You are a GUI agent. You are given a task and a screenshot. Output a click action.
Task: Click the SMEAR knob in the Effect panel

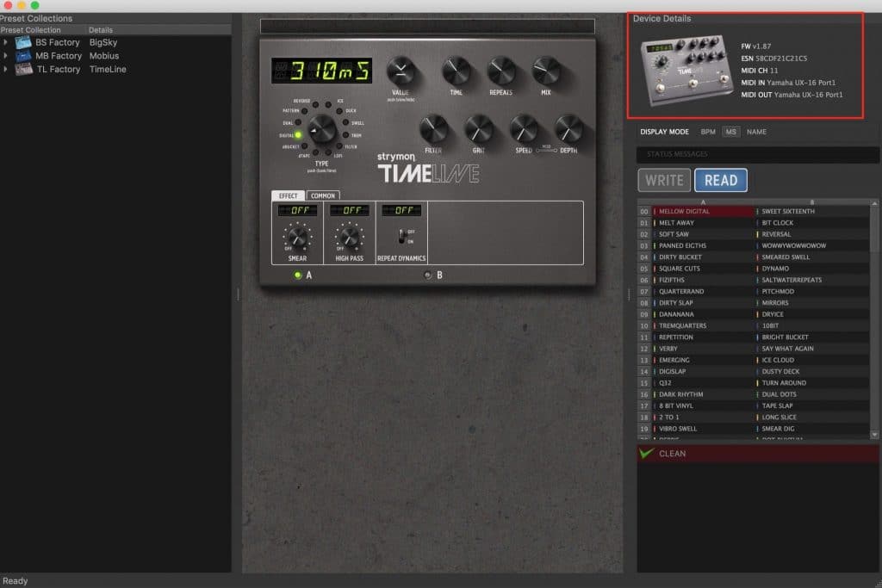coord(297,237)
